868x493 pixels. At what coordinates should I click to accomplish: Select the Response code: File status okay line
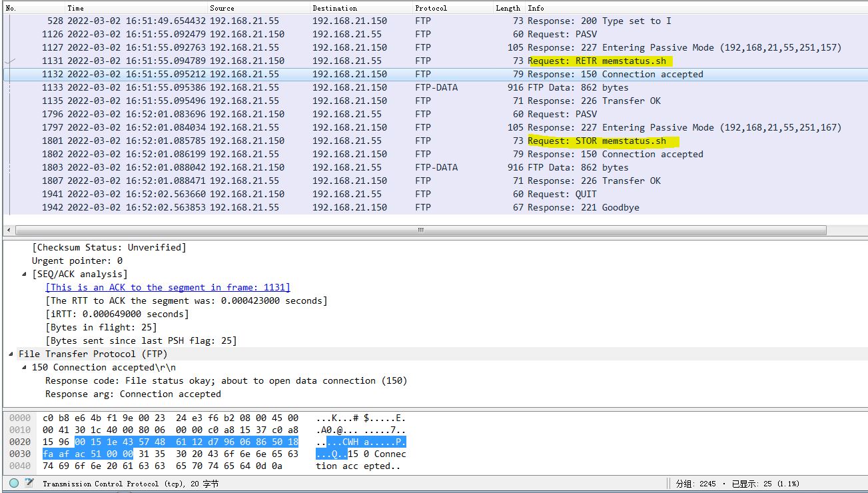pos(226,380)
